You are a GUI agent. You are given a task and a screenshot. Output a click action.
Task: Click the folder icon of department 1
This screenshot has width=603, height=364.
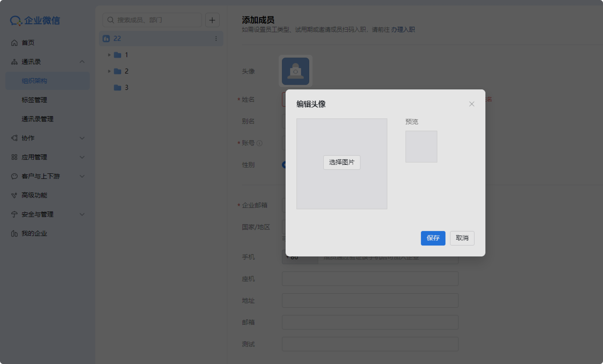pos(118,55)
